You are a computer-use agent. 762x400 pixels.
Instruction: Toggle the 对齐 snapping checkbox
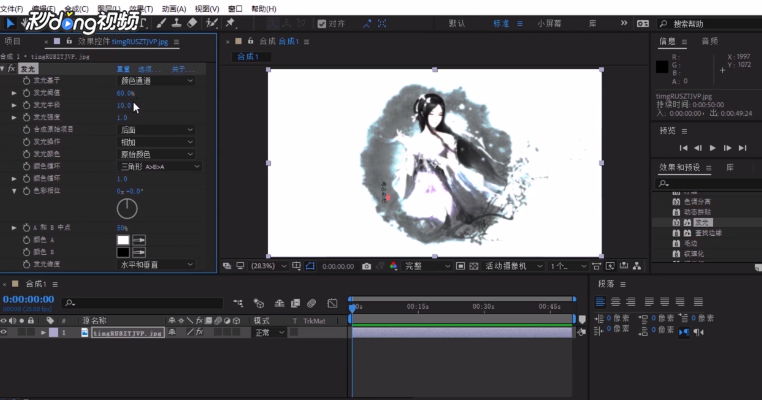pyautogui.click(x=322, y=24)
